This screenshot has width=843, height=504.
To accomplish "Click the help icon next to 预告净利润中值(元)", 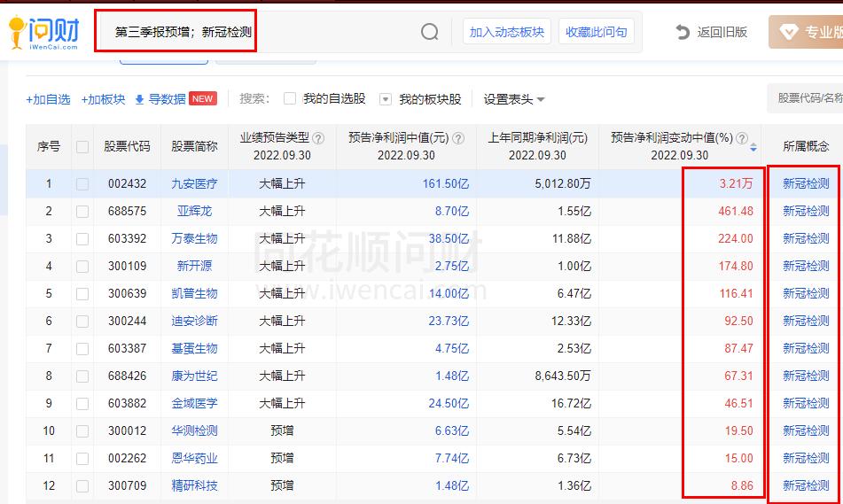I will (458, 138).
